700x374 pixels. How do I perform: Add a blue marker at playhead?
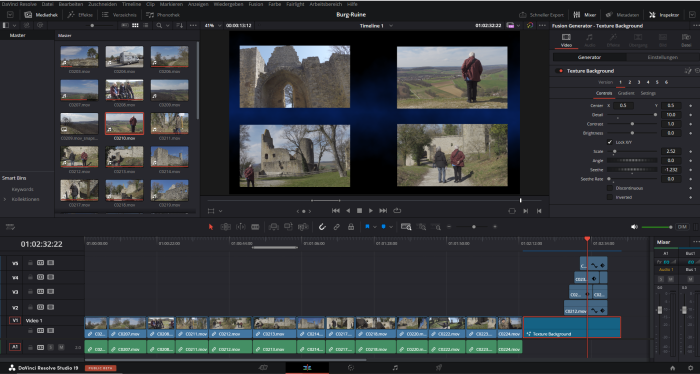click(x=383, y=227)
